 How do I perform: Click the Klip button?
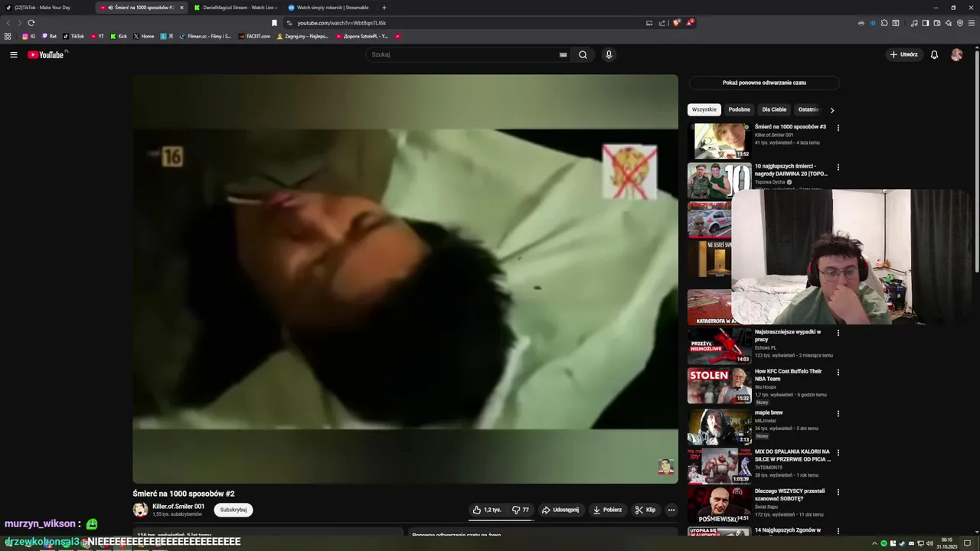pyautogui.click(x=645, y=510)
